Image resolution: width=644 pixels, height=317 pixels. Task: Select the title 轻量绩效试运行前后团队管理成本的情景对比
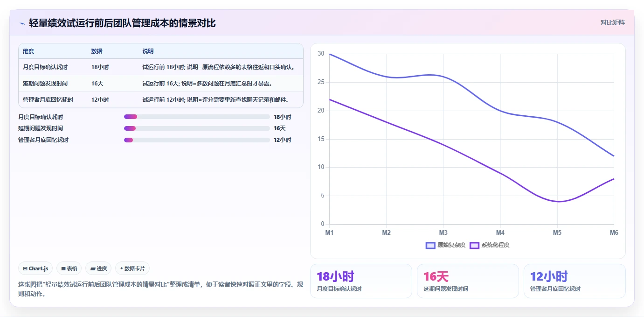click(122, 23)
